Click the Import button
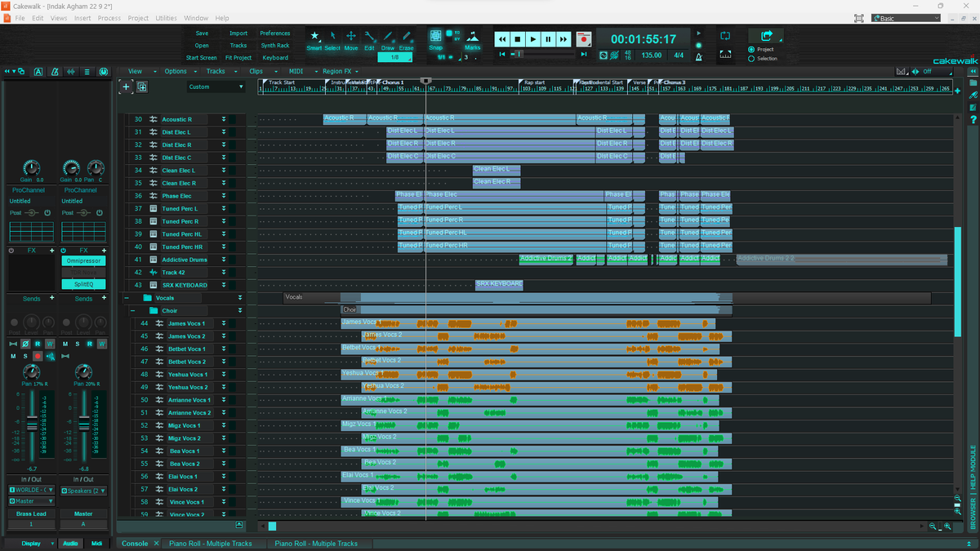Screen dimensions: 980x551 point(238,33)
